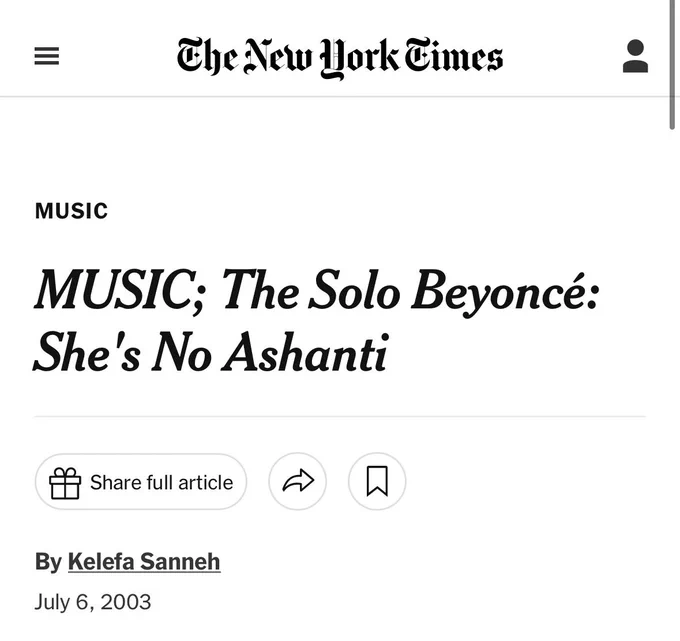Click the curved arrow share icon
Viewport: 680px width, 641px height.
pos(298,481)
